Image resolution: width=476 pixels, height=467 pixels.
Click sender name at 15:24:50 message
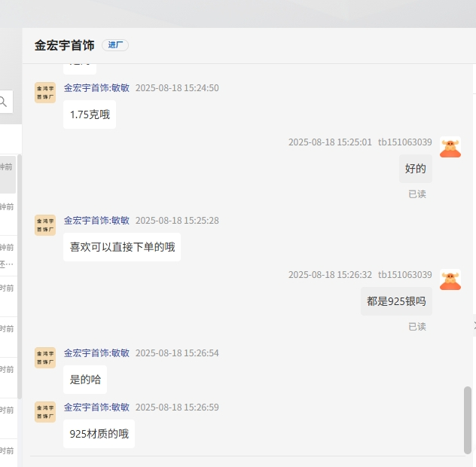96,88
